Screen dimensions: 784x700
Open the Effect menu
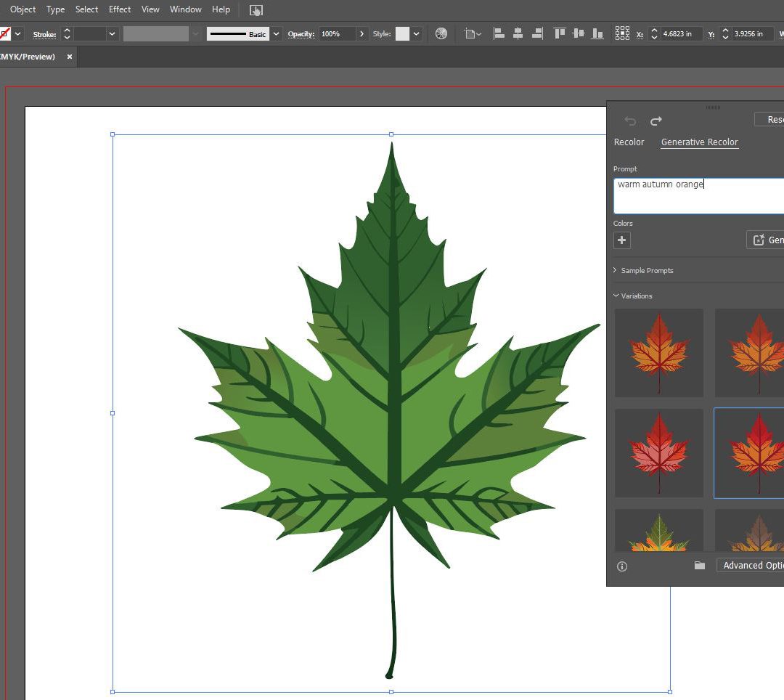pos(120,9)
